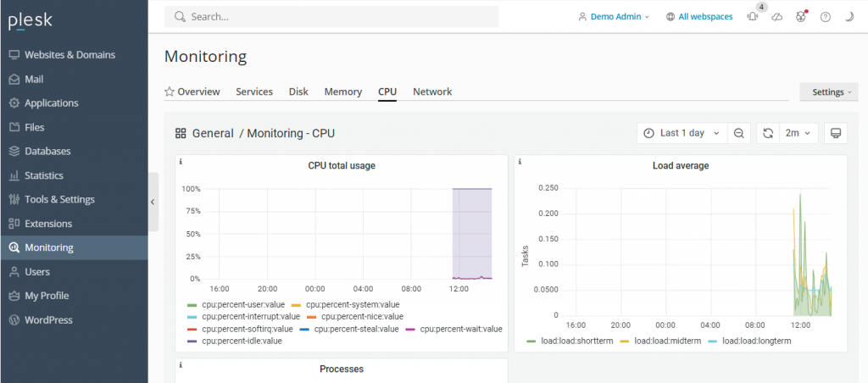Click the All webspaces link

click(699, 17)
